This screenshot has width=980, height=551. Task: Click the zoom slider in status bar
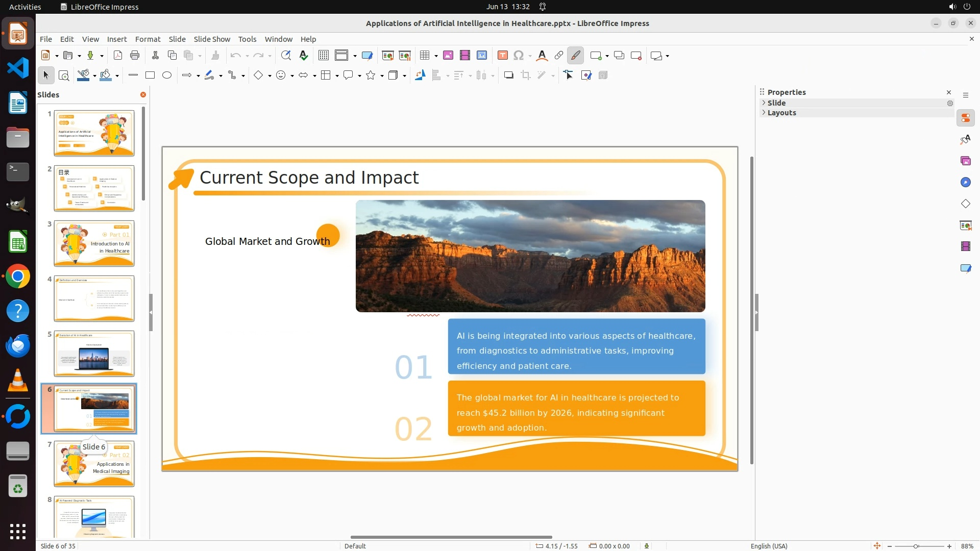pos(916,546)
